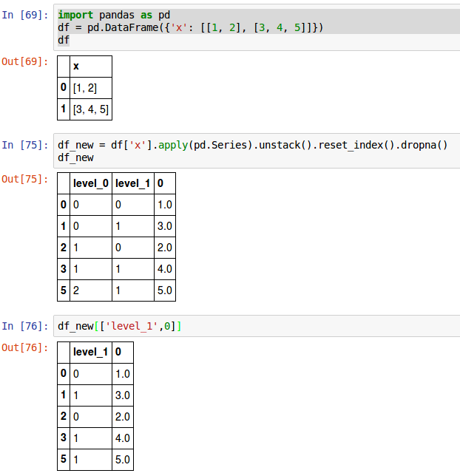
Task: Click the 'unstack()' call in In [75]
Action: [285, 145]
